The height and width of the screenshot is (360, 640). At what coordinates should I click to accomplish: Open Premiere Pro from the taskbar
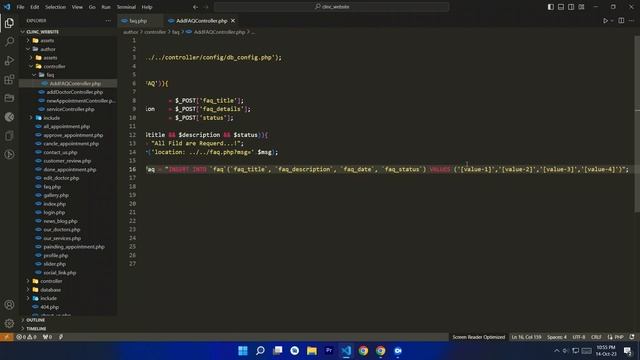click(329, 351)
